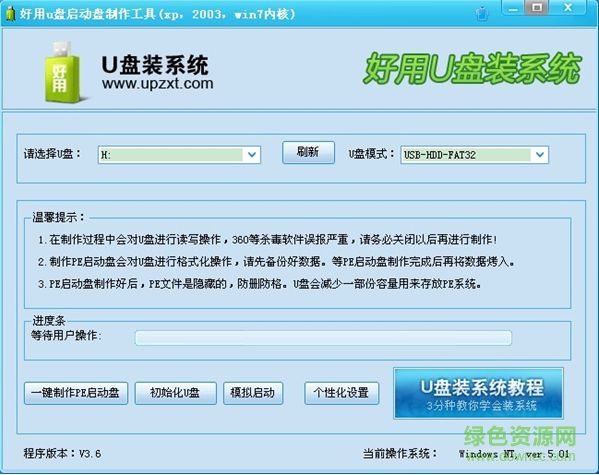Click 一键制作PE启动盘 button

[76, 393]
